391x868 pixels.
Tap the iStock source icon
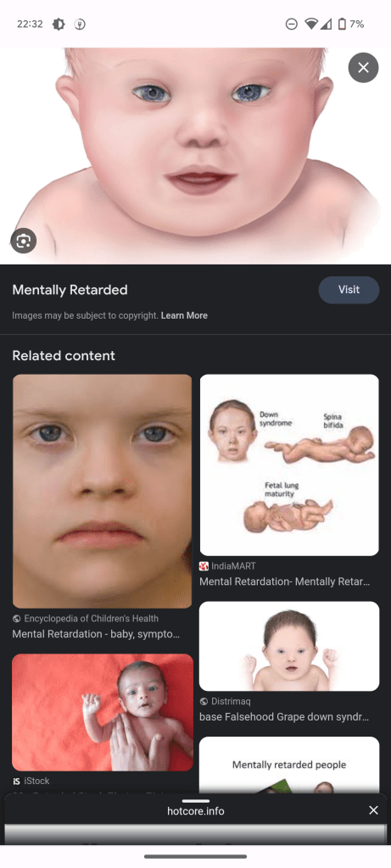17,781
